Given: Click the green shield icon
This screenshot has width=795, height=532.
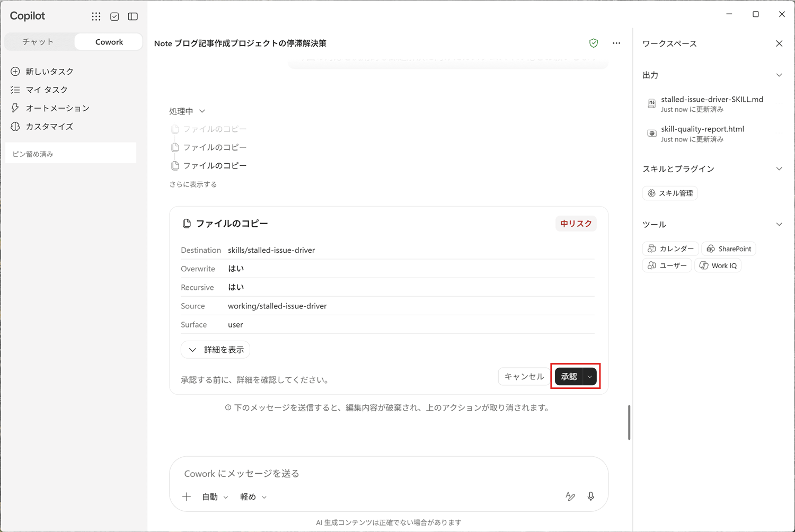Looking at the screenshot, I should [x=594, y=43].
